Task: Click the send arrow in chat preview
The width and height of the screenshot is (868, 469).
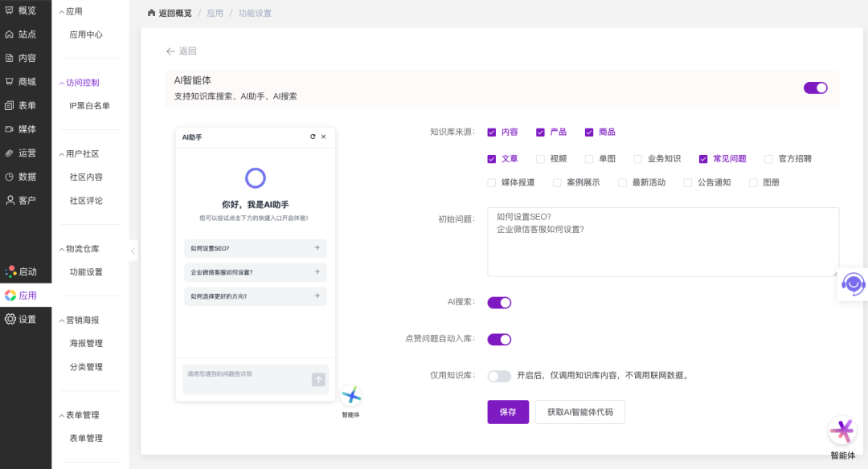Action: [x=318, y=380]
